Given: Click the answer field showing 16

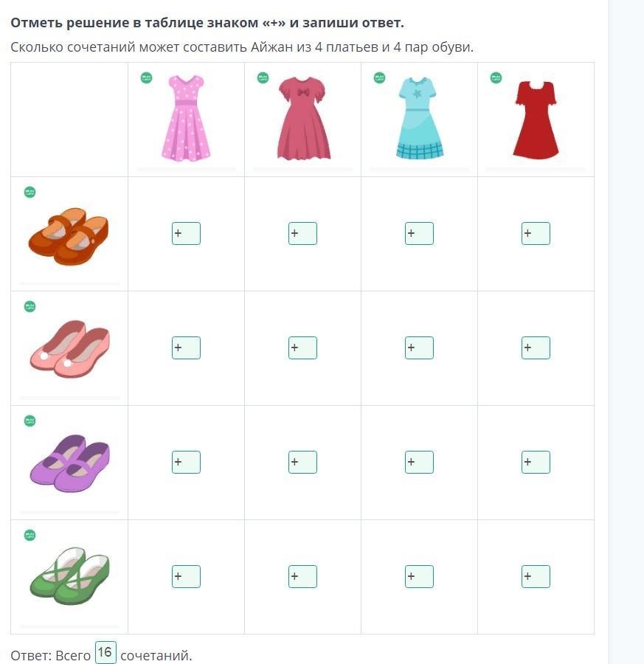Looking at the screenshot, I should (105, 653).
